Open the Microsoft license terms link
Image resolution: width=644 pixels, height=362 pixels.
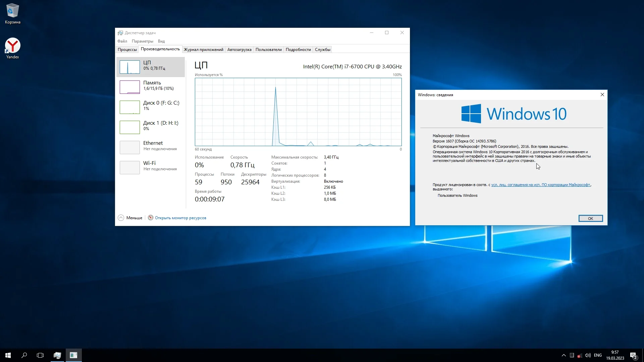pos(540,185)
